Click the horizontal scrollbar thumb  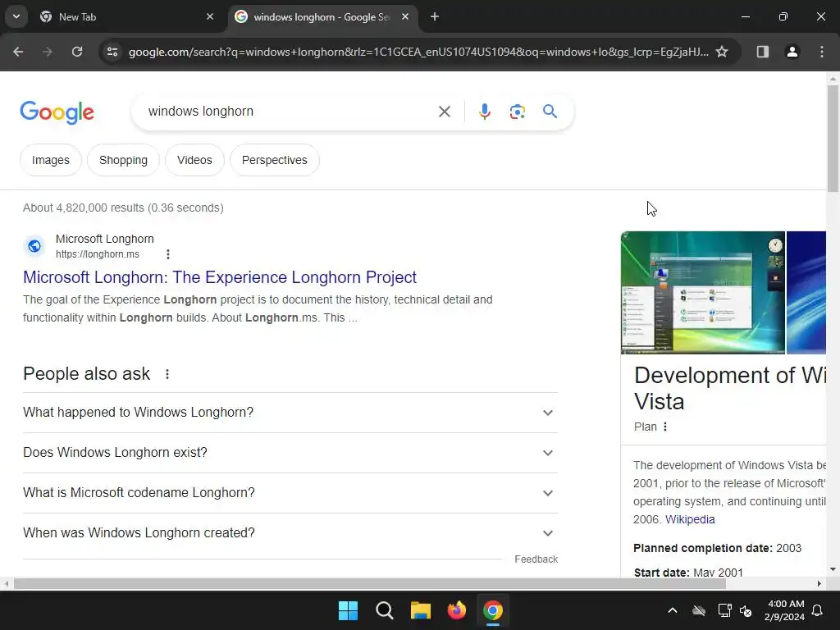[370, 583]
